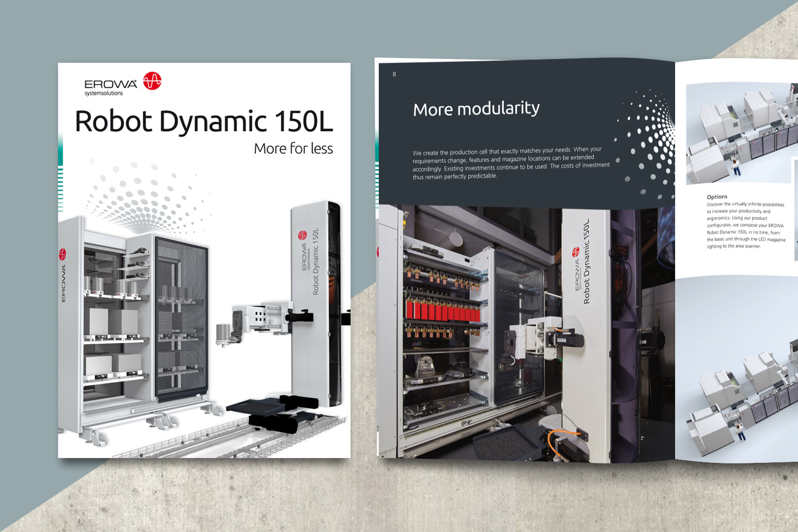Click the 'More modularity' heading
This screenshot has height=532, width=798.
click(476, 109)
